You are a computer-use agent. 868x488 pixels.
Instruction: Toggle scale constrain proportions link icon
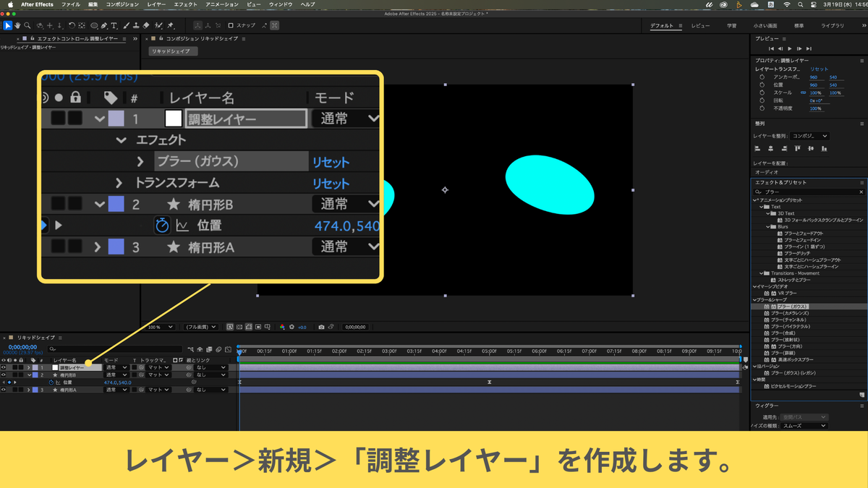[803, 93]
